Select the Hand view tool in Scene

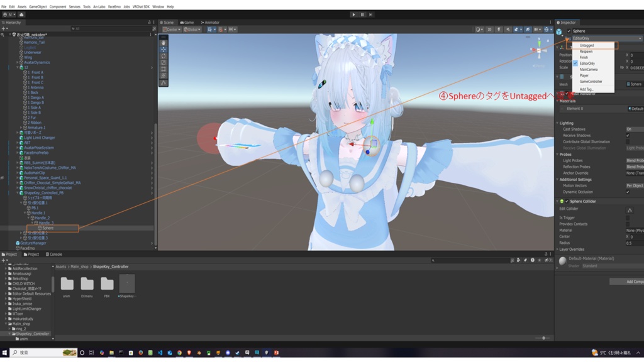click(x=164, y=43)
